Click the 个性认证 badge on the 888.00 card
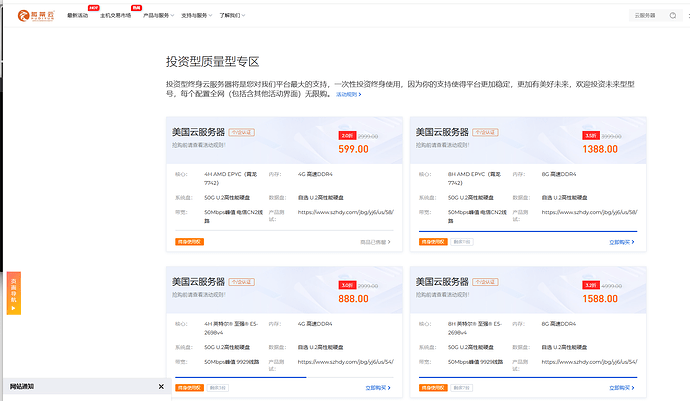This screenshot has width=690, height=401. [242, 282]
